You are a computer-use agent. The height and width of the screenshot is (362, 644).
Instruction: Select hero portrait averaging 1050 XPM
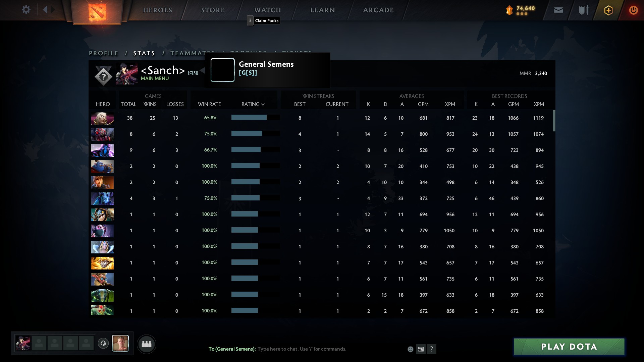tap(102, 231)
